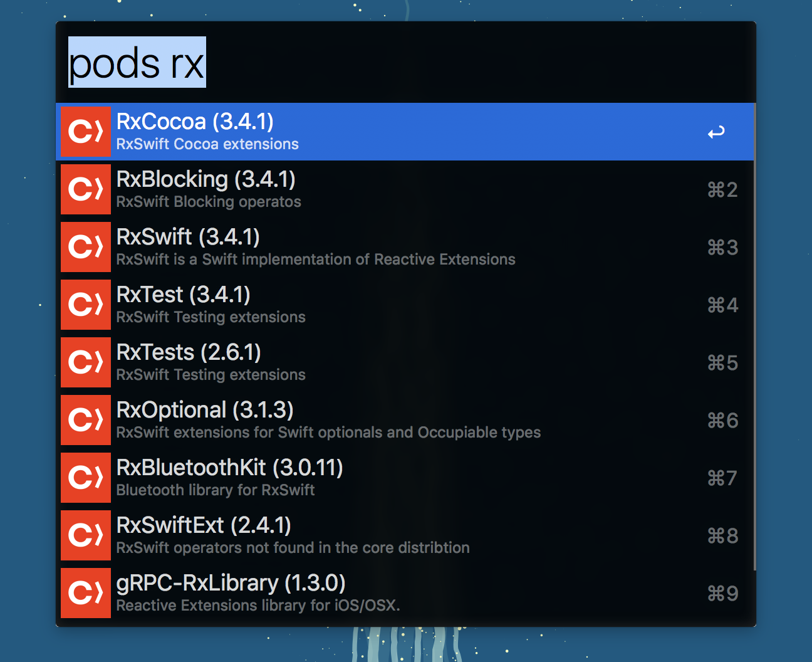Screen dimensions: 812x662
Task: Choose the RxTest (3.4.1) result title
Action: (184, 295)
